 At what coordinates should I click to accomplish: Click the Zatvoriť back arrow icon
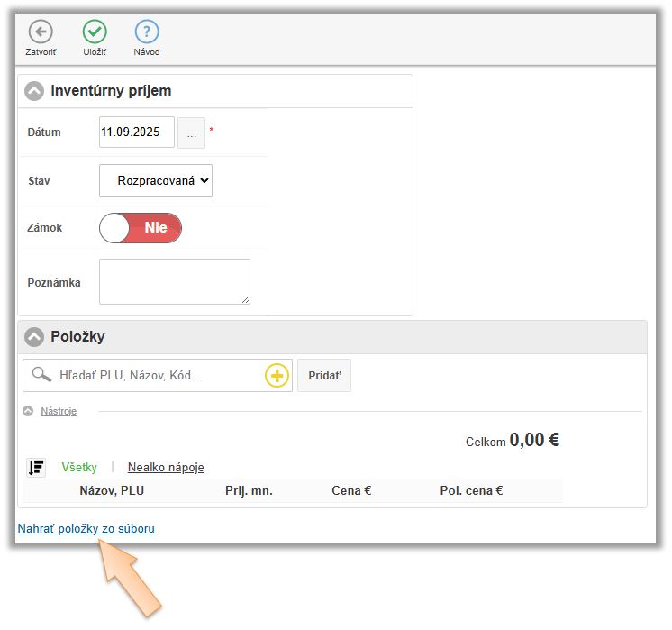41,32
